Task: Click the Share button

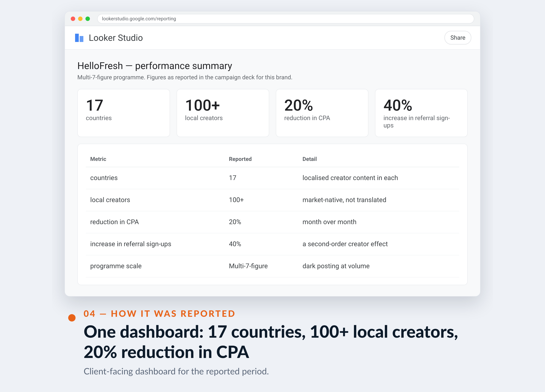Action: point(458,38)
